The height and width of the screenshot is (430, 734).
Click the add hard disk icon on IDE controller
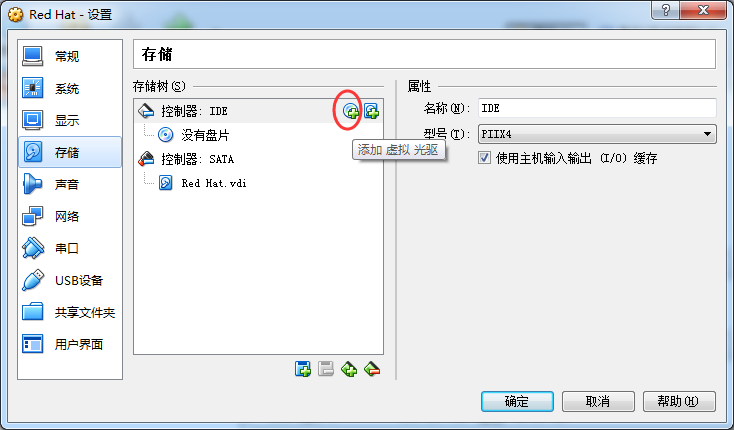(372, 111)
